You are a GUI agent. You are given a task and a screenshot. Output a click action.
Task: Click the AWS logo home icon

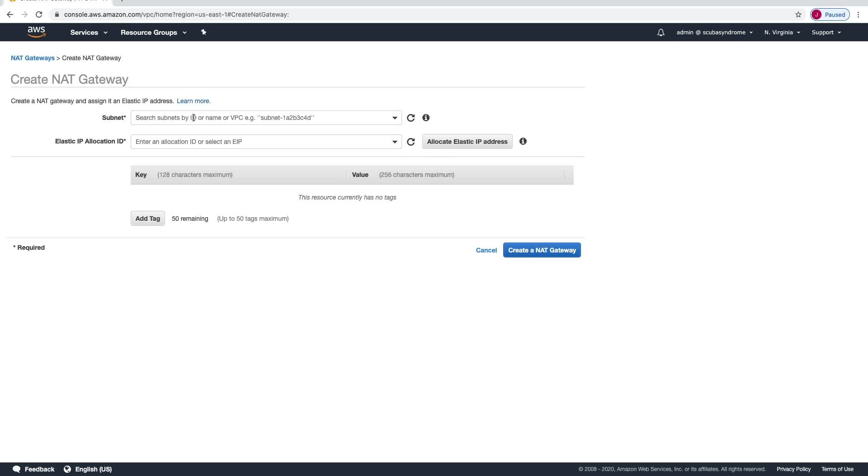[x=36, y=32]
